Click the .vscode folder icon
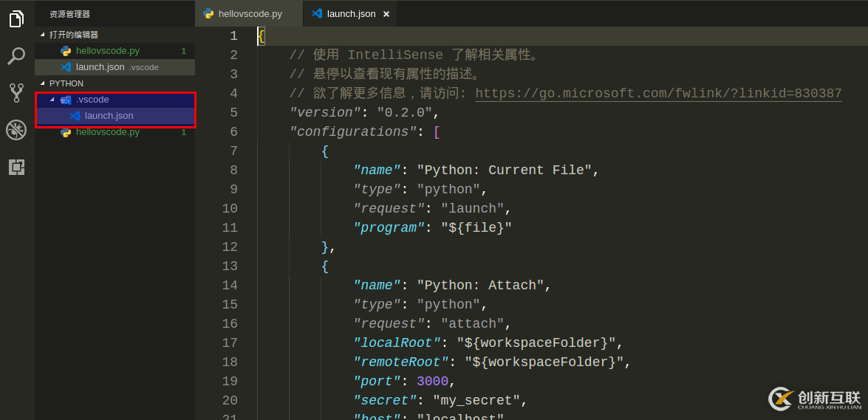The height and width of the screenshot is (420, 868). pyautogui.click(x=66, y=100)
